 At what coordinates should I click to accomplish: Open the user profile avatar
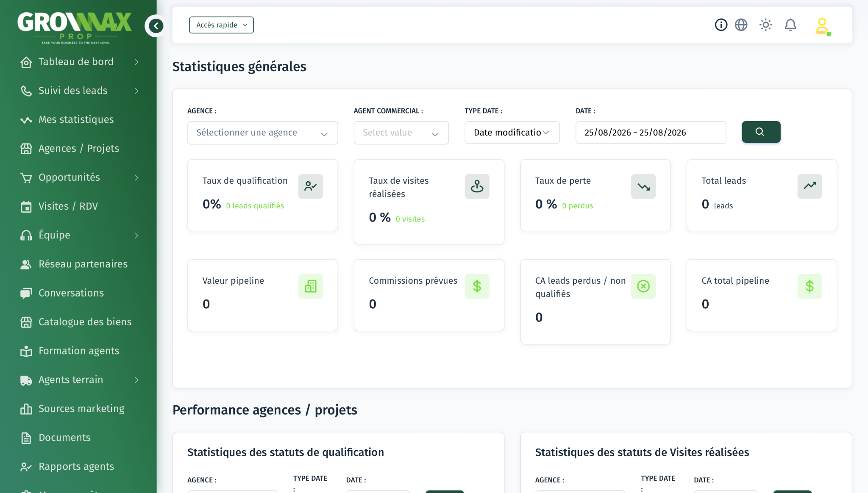tap(822, 26)
